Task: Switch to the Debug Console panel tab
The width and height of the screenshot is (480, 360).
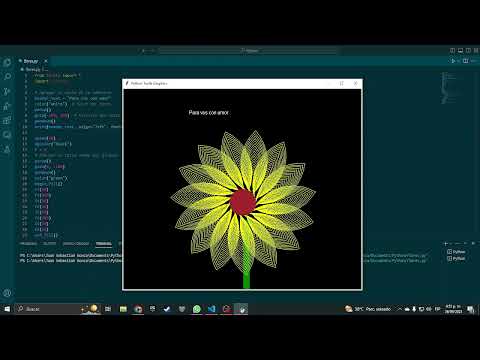Action: coord(76,244)
